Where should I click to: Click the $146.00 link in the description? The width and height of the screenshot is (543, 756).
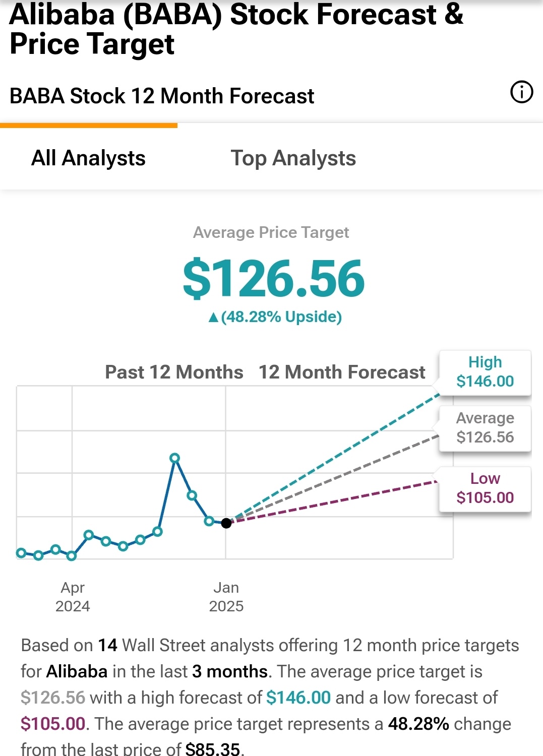click(298, 698)
